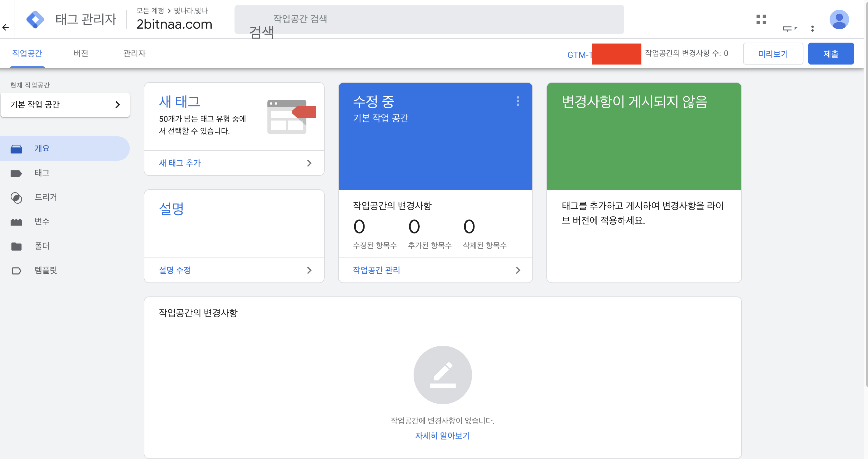868x459 pixels.
Task: Open 태그 in the sidebar
Action: click(x=42, y=173)
